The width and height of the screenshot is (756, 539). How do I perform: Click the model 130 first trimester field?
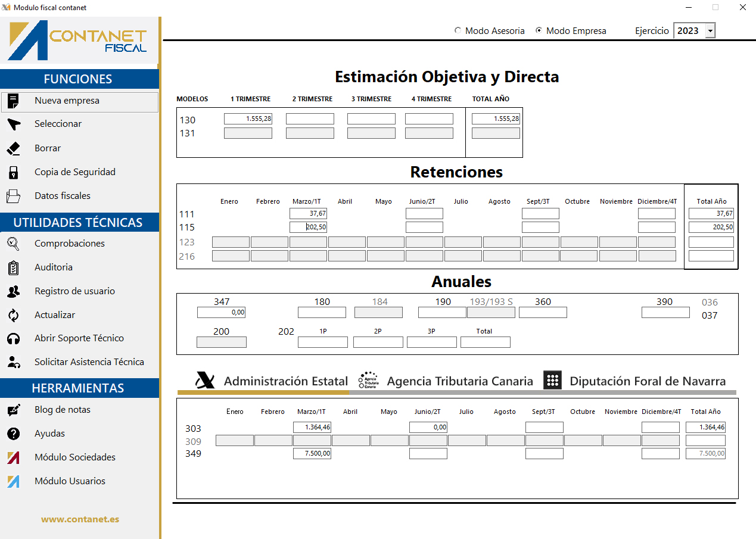248,119
